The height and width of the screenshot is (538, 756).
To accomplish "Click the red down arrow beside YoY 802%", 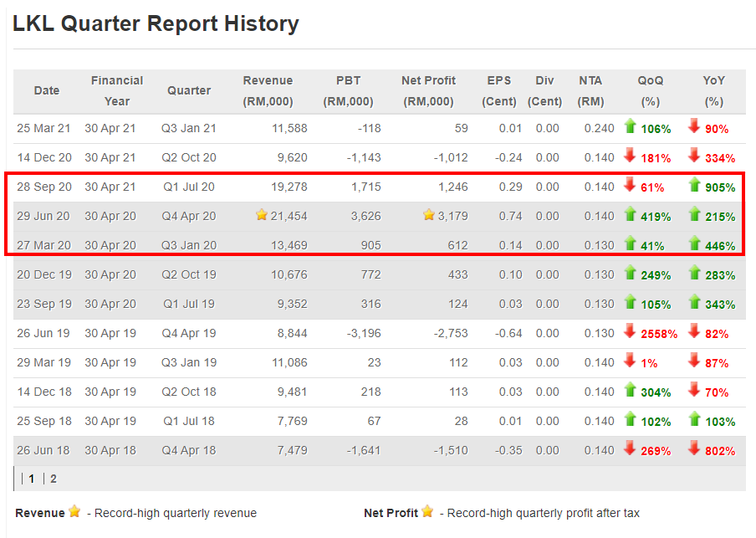I will [x=693, y=449].
